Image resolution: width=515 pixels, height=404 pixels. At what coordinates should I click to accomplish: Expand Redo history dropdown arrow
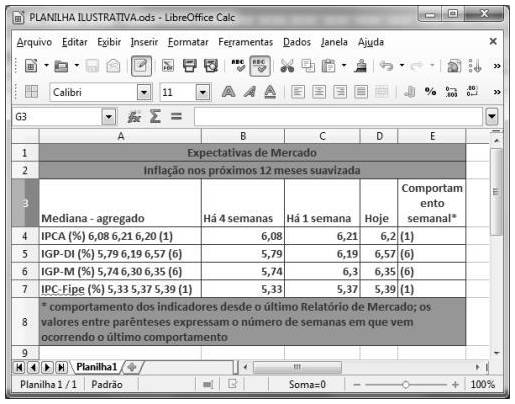pos(432,65)
